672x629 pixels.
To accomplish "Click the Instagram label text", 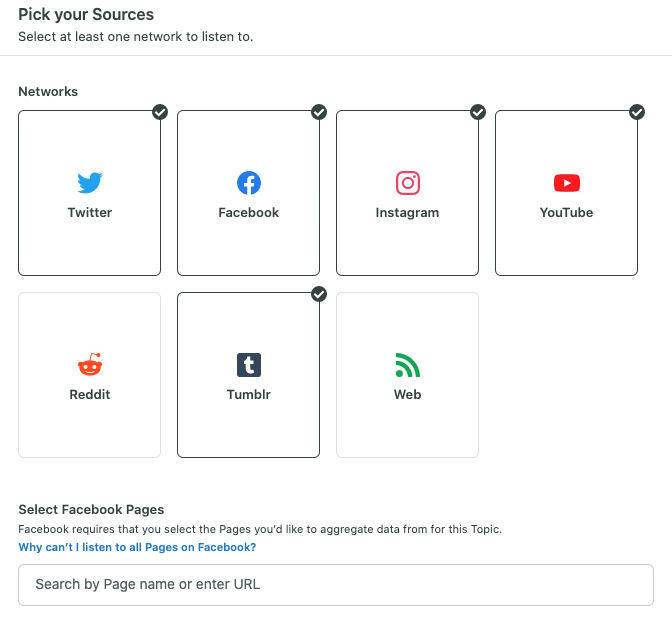I will click(408, 213).
